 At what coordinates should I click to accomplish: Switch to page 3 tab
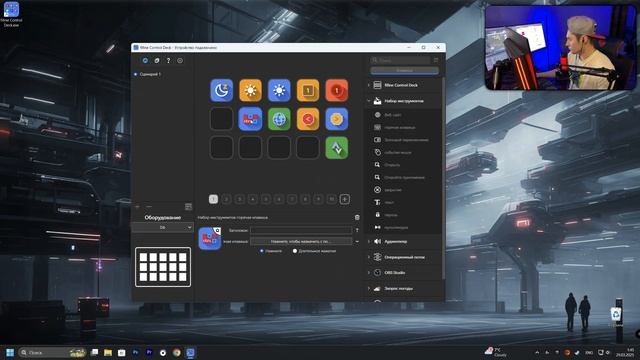coord(240,199)
